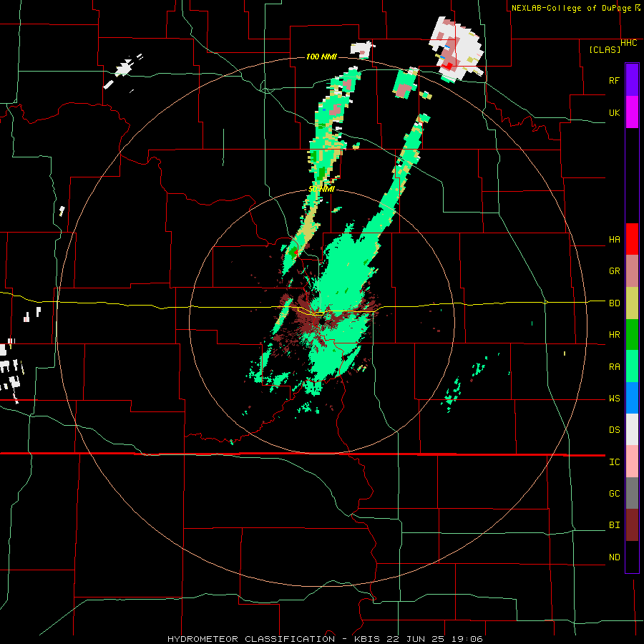Select the GC gray legend swatch
This screenshot has height=644, width=644.
tap(632, 493)
